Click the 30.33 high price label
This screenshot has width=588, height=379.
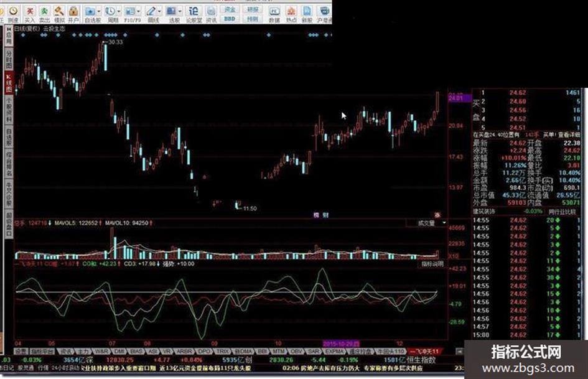click(x=115, y=42)
